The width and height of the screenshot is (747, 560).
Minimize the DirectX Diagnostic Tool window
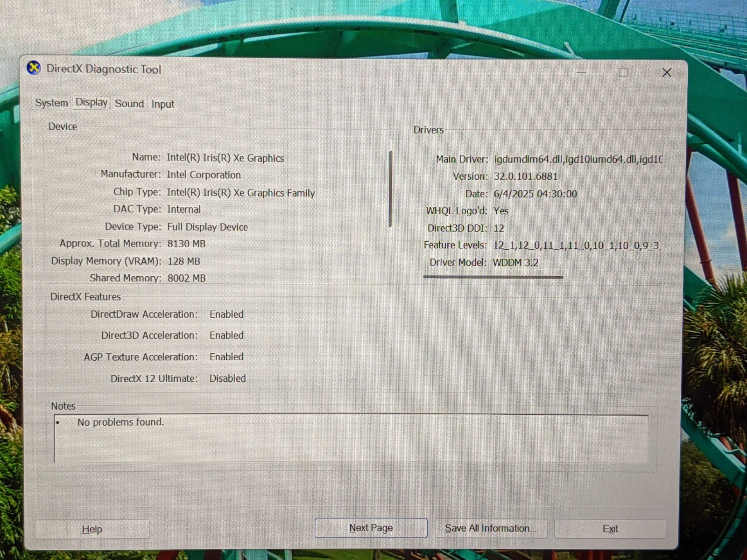tap(581, 72)
